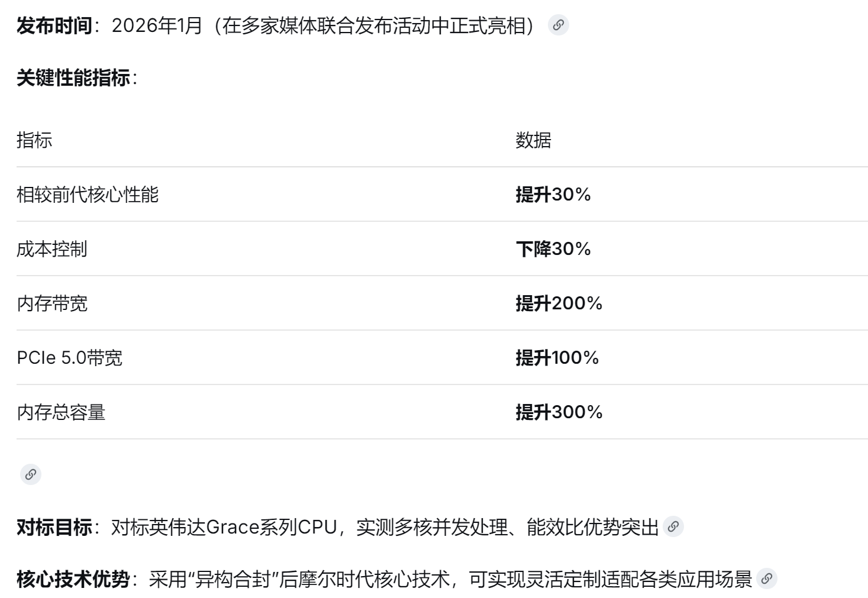868x598 pixels.
Task: Click the 提升30% value cell
Action: tap(553, 195)
